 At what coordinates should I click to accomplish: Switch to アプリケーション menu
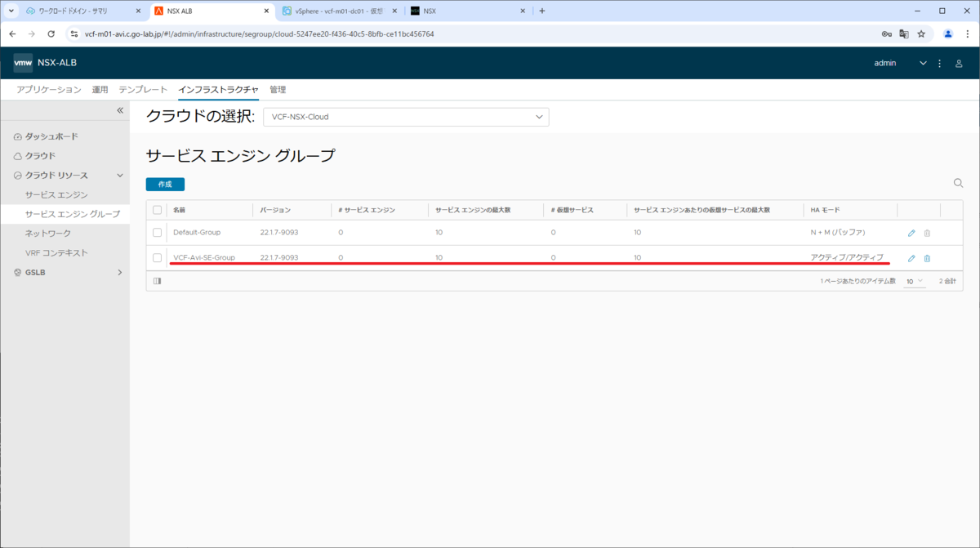coord(49,90)
